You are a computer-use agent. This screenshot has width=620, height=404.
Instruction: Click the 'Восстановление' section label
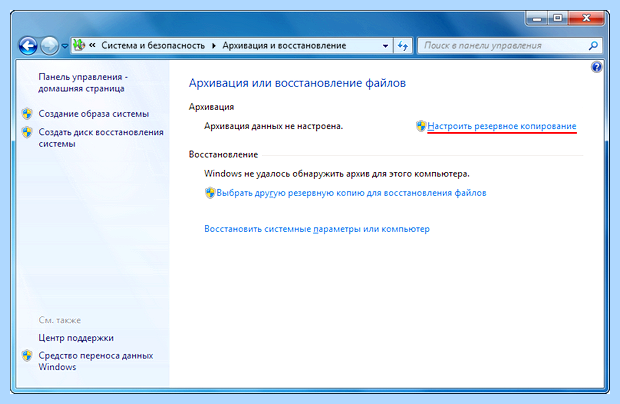[x=223, y=155]
